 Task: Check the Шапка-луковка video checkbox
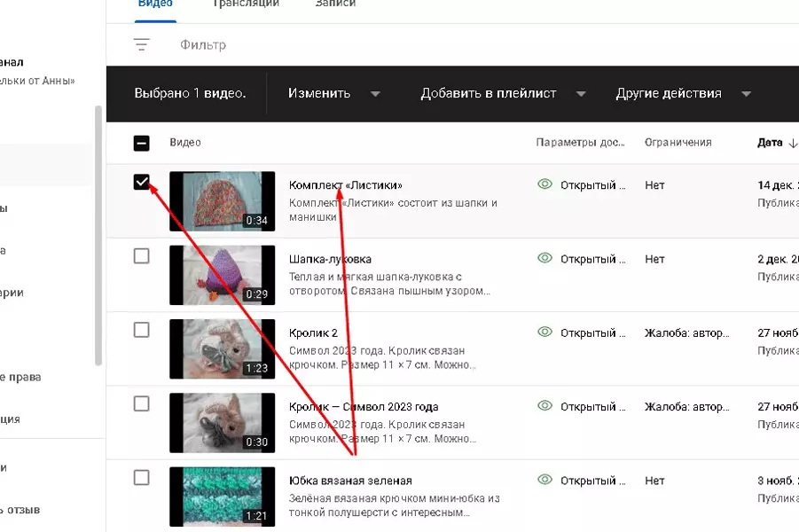tap(142, 256)
